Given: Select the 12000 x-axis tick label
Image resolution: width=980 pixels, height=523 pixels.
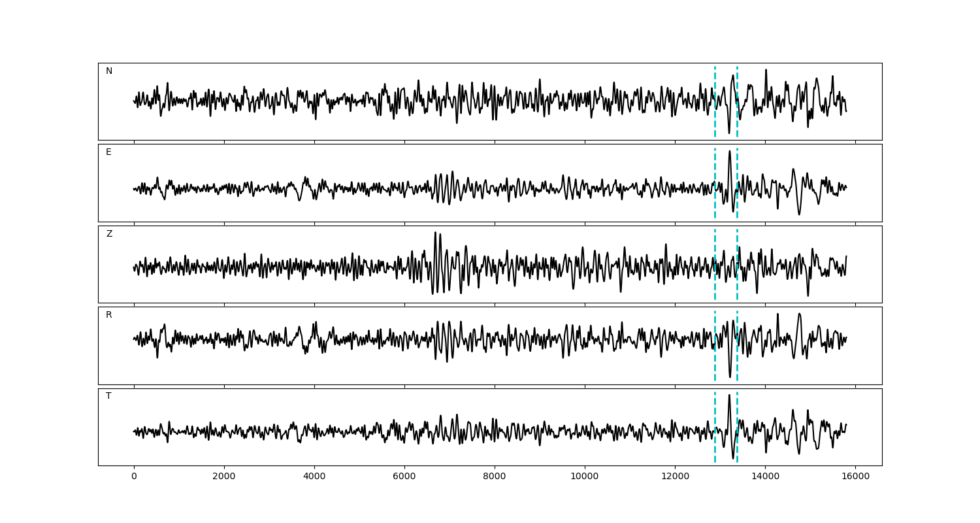Looking at the screenshot, I should [674, 477].
